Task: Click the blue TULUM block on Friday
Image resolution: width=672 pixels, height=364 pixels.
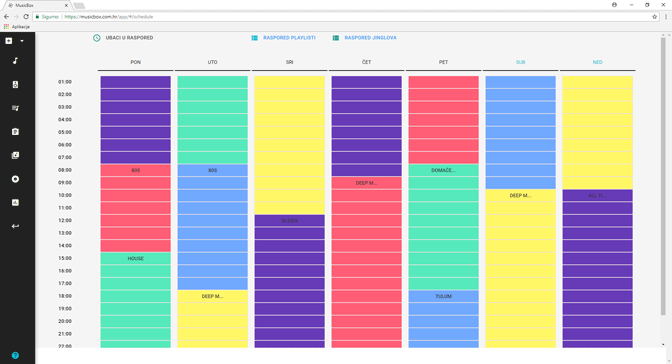Action: click(443, 296)
